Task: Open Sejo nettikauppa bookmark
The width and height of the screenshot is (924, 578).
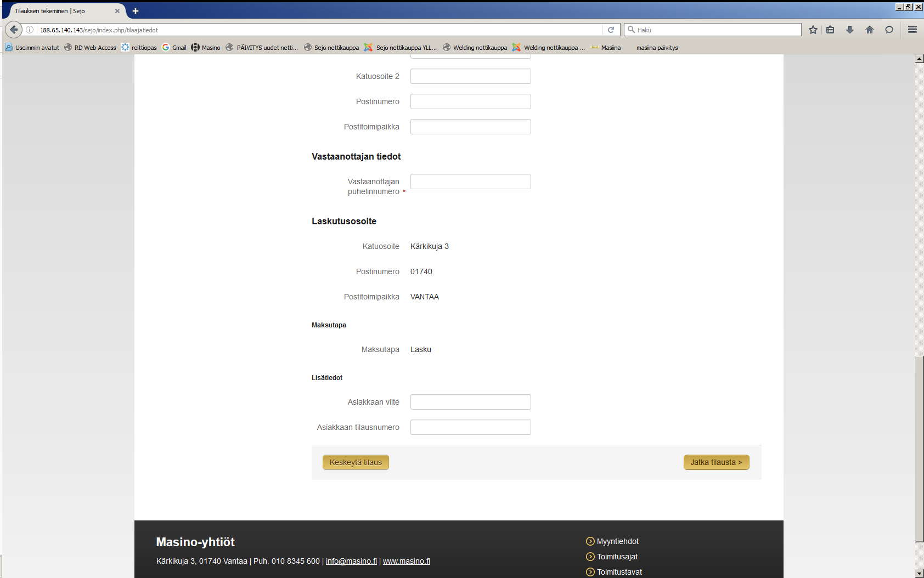Action: tap(331, 48)
